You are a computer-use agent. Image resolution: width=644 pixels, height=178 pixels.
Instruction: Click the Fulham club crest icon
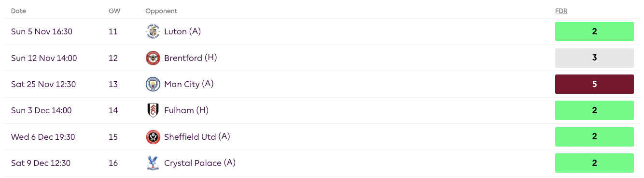point(153,110)
